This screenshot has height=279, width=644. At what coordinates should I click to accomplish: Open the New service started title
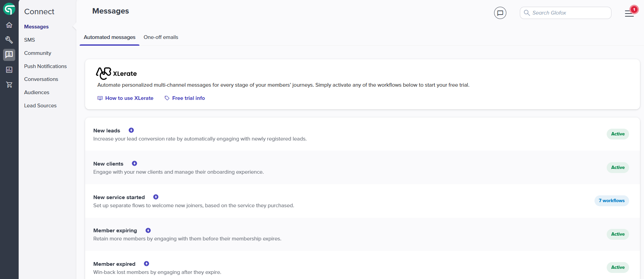point(119,197)
